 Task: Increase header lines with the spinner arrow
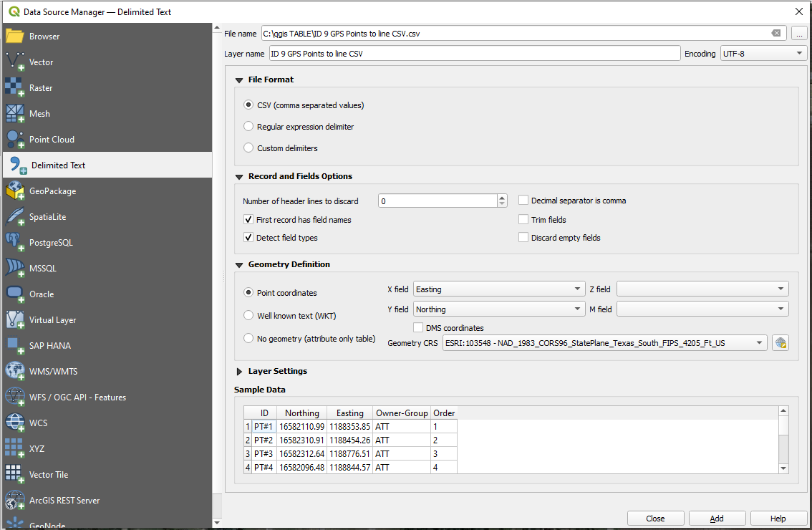(x=501, y=198)
